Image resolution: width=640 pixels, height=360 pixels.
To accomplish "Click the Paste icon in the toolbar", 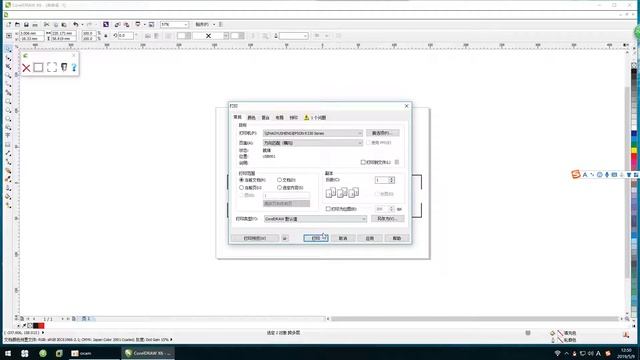I will (64, 24).
